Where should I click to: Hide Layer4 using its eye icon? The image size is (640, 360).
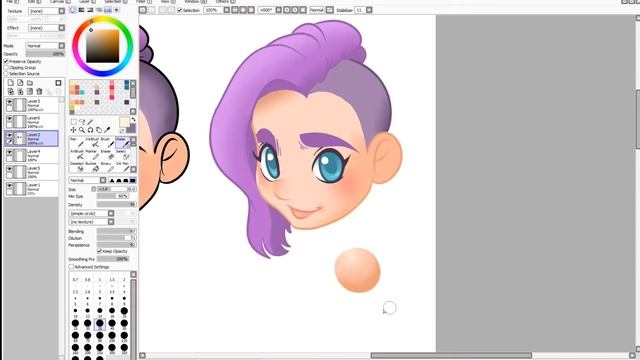pyautogui.click(x=9, y=152)
